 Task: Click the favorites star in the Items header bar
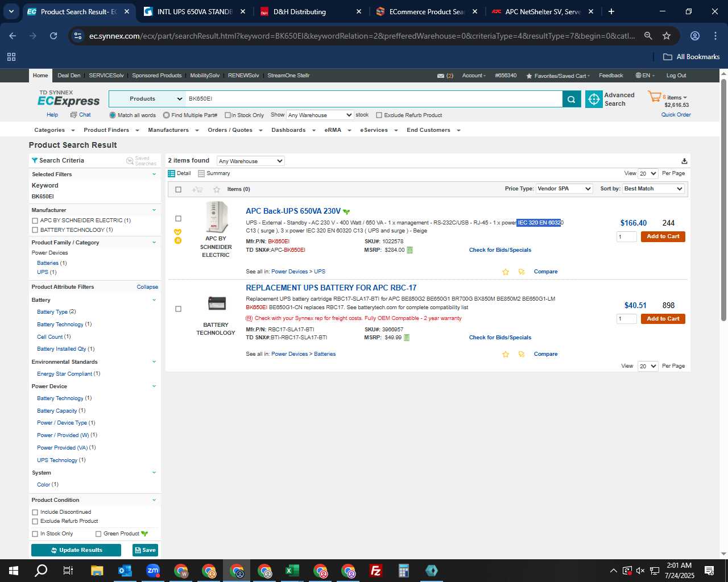216,189
